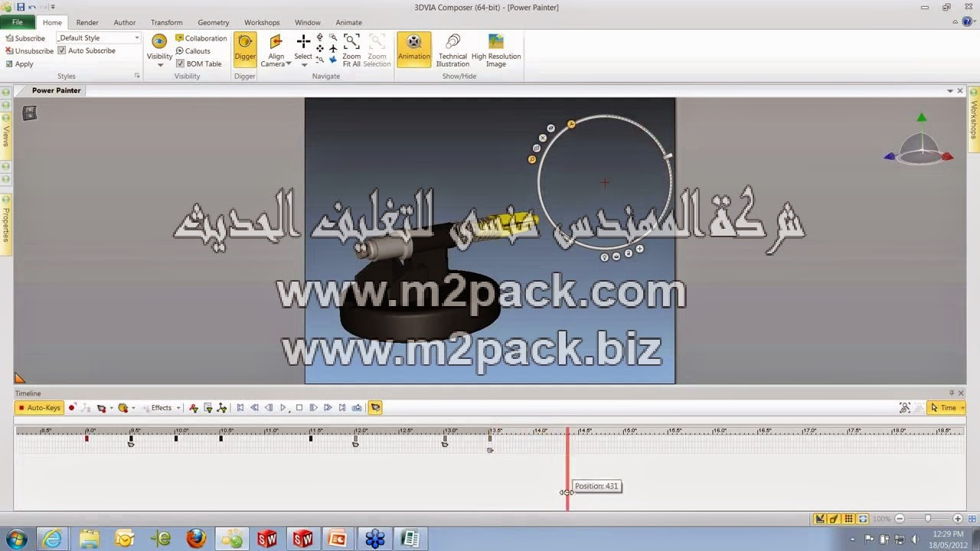The image size is (980, 551).
Task: Click Undo in quick access toolbar
Action: point(32,7)
